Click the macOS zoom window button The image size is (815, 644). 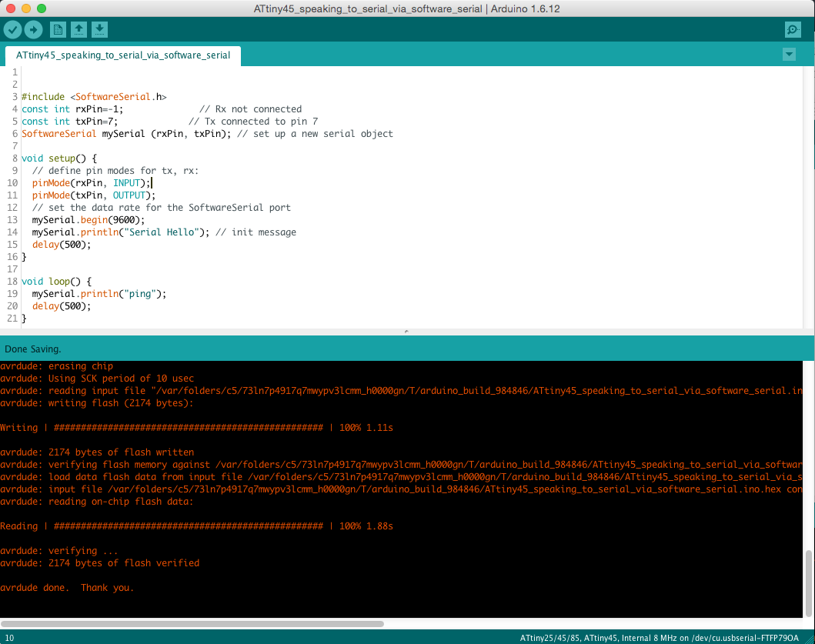[x=42, y=8]
